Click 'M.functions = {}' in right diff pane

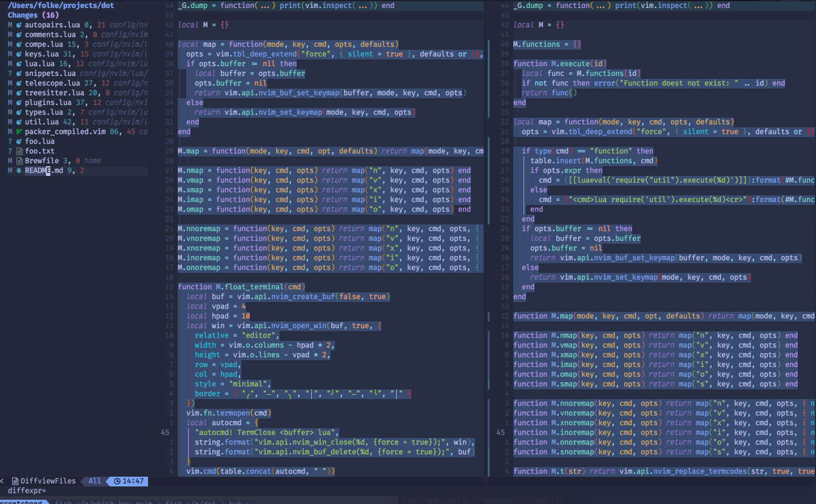click(547, 44)
